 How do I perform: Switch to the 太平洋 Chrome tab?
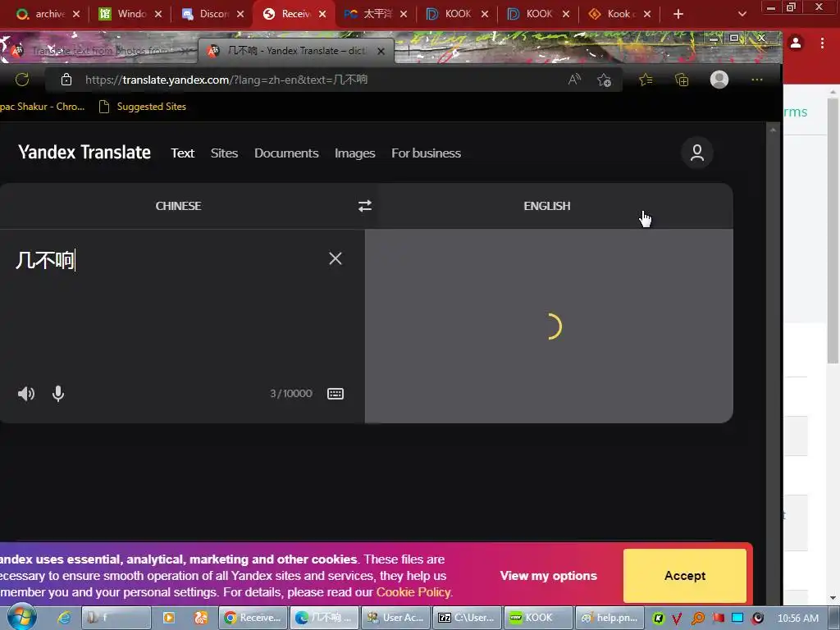[x=370, y=14]
